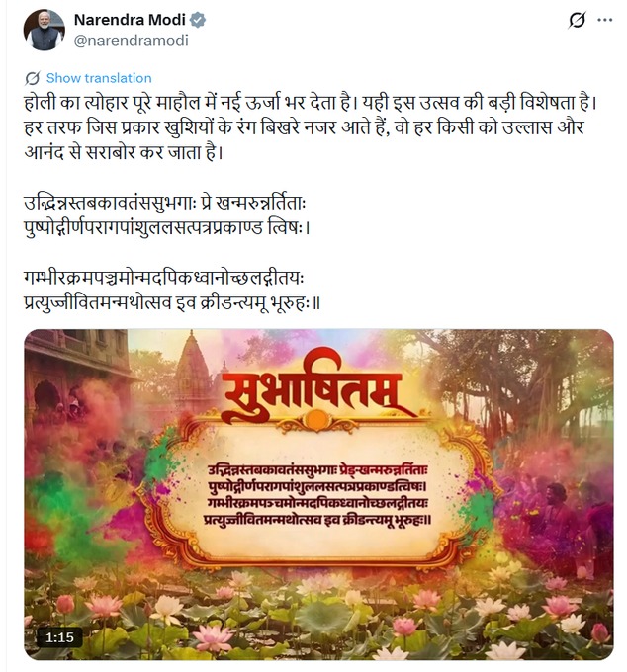Click the tweet line starting प्रत्युज्जीवितमन्मथोत्सव

coord(172,303)
